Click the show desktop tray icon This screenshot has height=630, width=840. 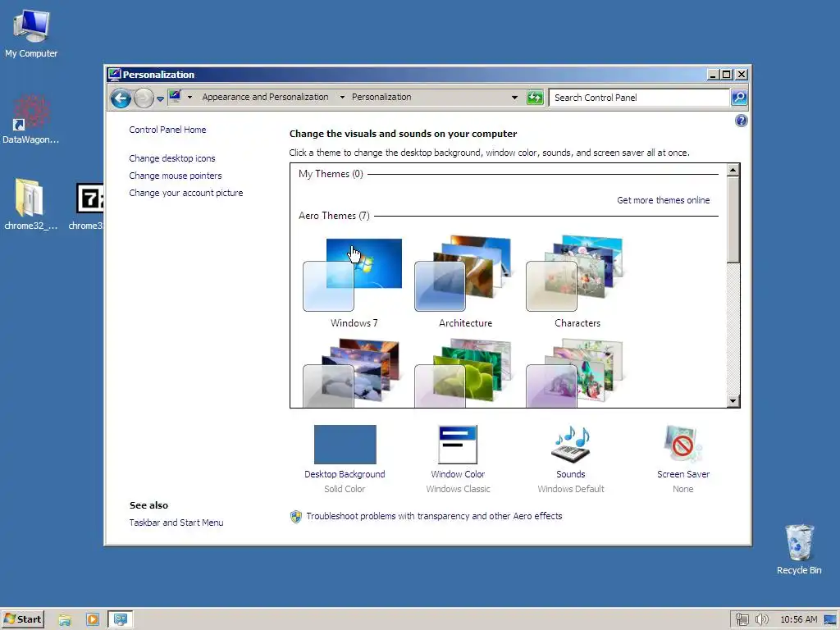[x=830, y=619]
